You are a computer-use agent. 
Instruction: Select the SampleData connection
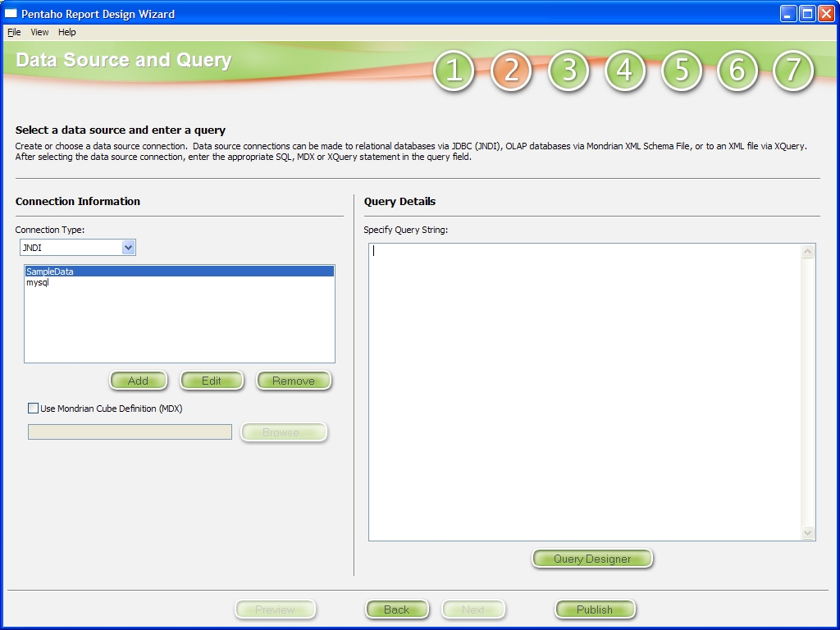coord(180,272)
